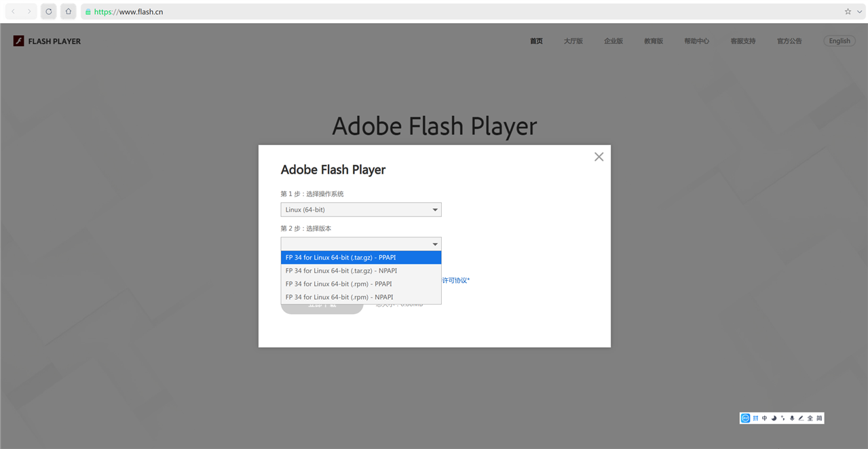Toggle the moon night mode icon

[774, 418]
